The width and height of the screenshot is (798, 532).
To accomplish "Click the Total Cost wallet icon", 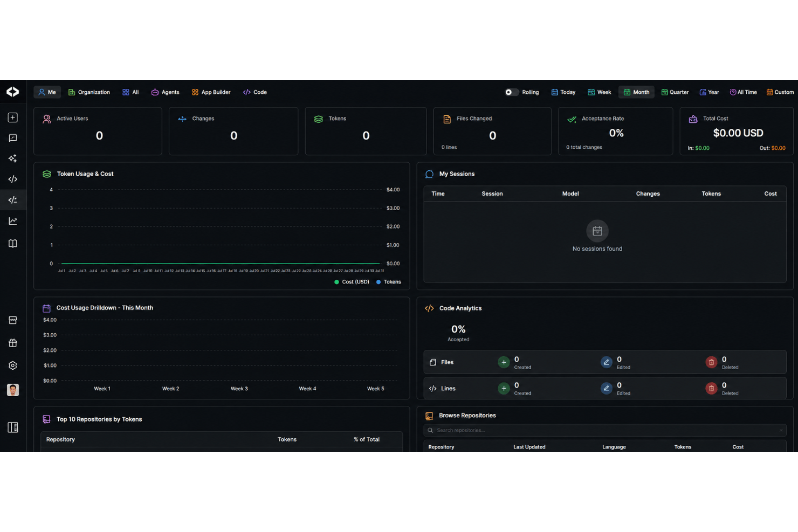I will pyautogui.click(x=693, y=119).
